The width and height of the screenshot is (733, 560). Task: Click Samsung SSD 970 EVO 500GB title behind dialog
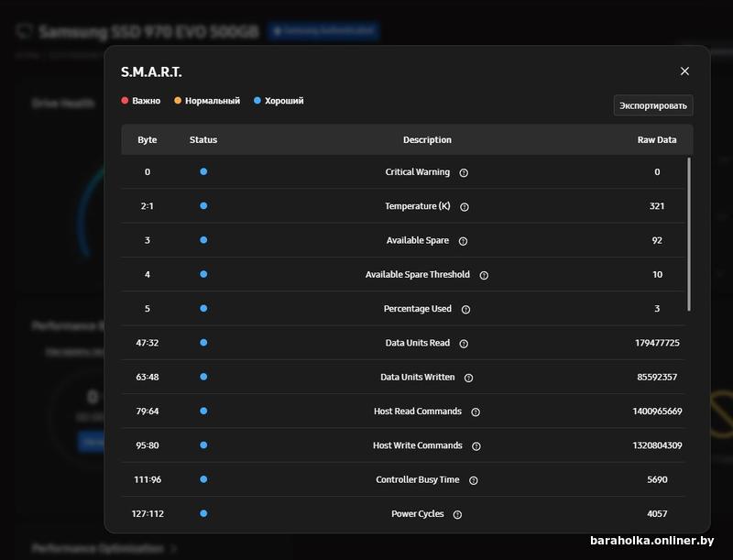click(148, 32)
